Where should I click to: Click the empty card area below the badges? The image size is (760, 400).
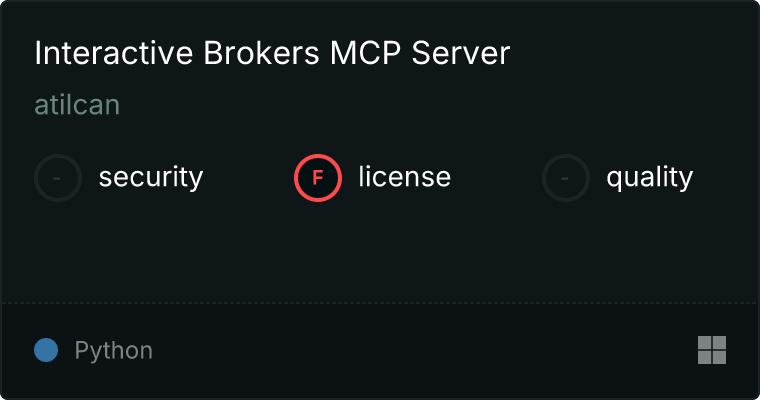click(380, 252)
